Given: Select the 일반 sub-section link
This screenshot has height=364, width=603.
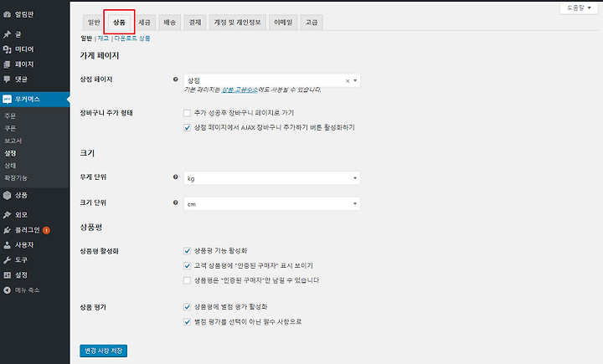Looking at the screenshot, I should (x=86, y=38).
